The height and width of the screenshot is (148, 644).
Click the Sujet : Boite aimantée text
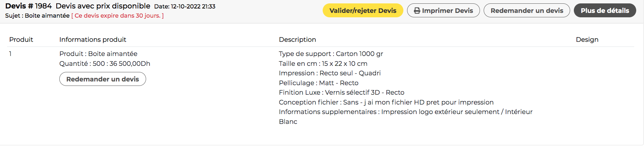37,16
